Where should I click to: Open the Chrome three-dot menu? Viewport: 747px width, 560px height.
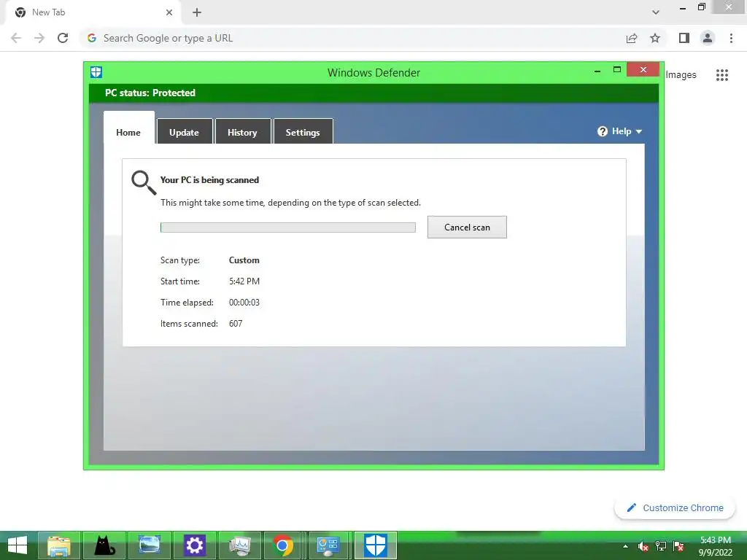coord(731,38)
